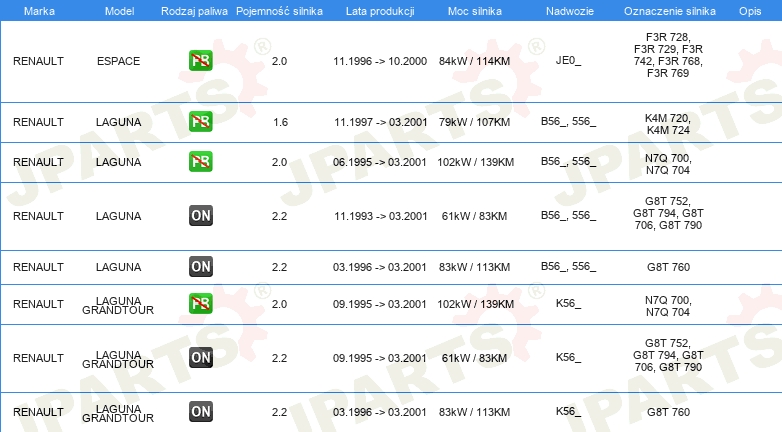The height and width of the screenshot is (432, 782).
Task: Click G8T 760 in the LAGUNA B56_ row
Action: pyautogui.click(x=668, y=267)
